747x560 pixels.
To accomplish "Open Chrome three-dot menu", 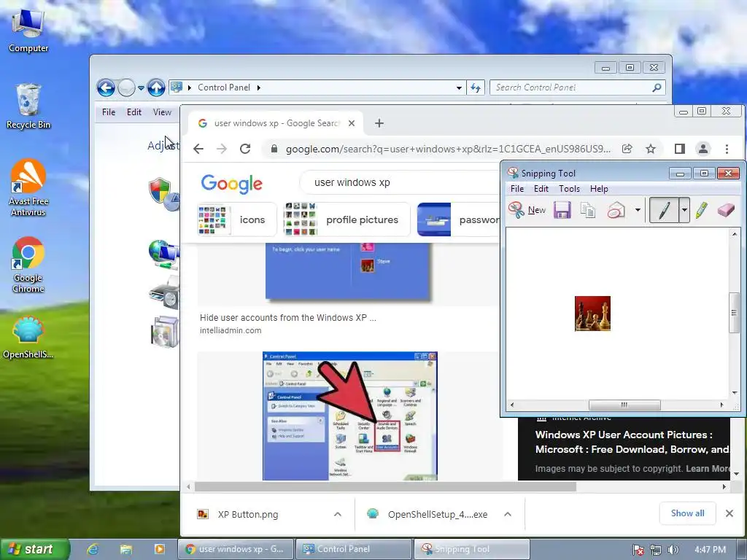I will click(727, 149).
